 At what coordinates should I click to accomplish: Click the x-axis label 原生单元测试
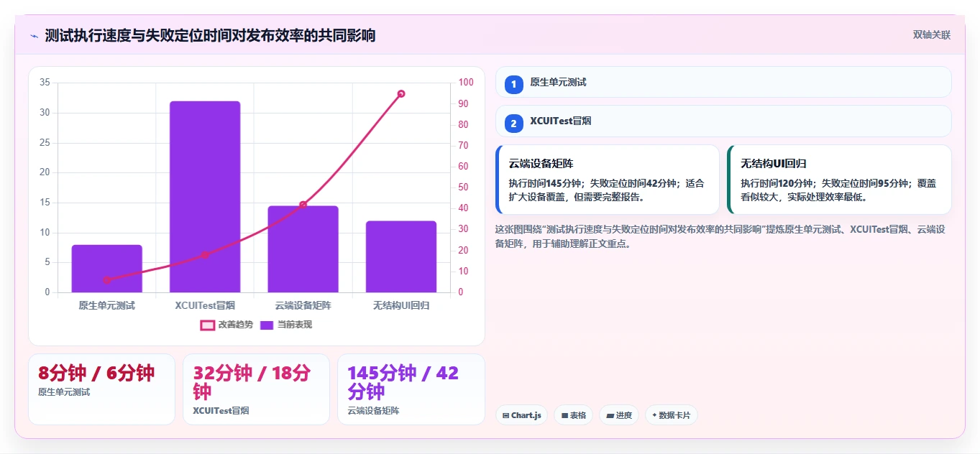coord(106,305)
